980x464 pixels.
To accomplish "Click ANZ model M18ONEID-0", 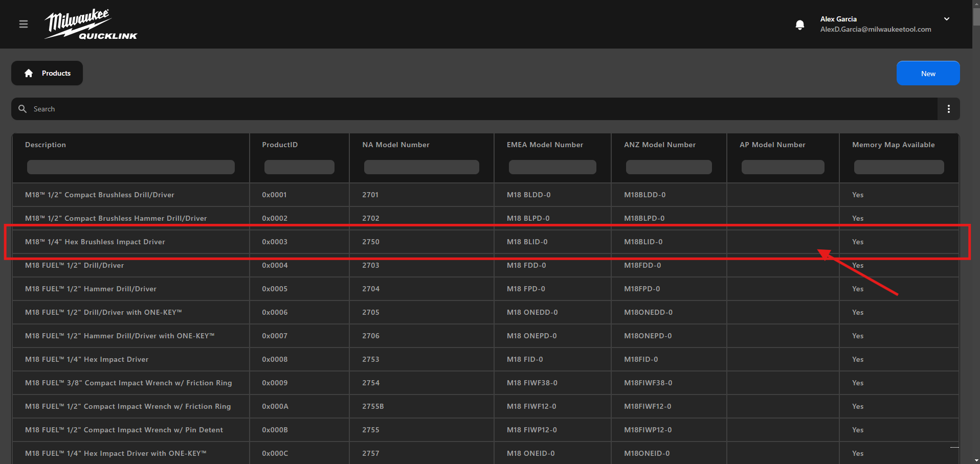I will click(x=647, y=453).
